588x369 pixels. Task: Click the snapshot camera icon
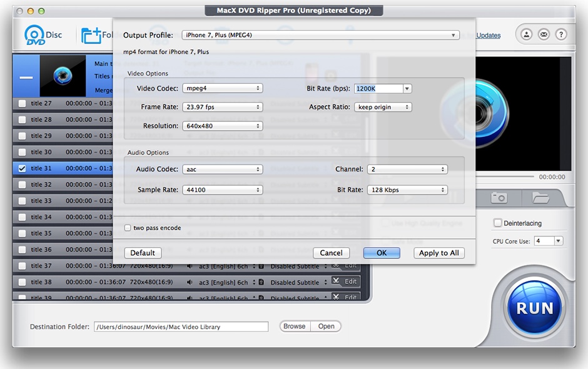499,198
